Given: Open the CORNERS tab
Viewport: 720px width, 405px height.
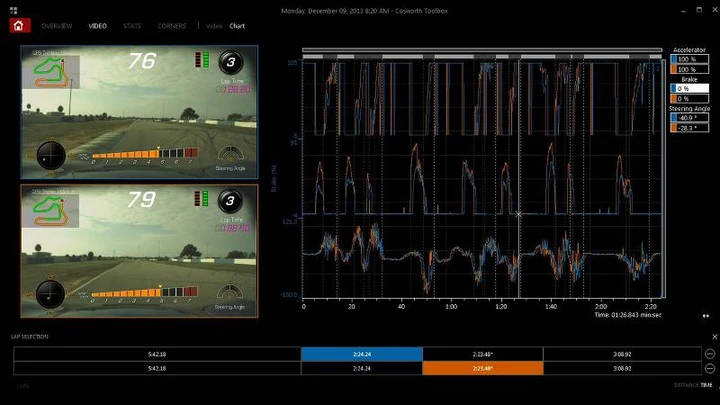Looking at the screenshot, I should 172,26.
